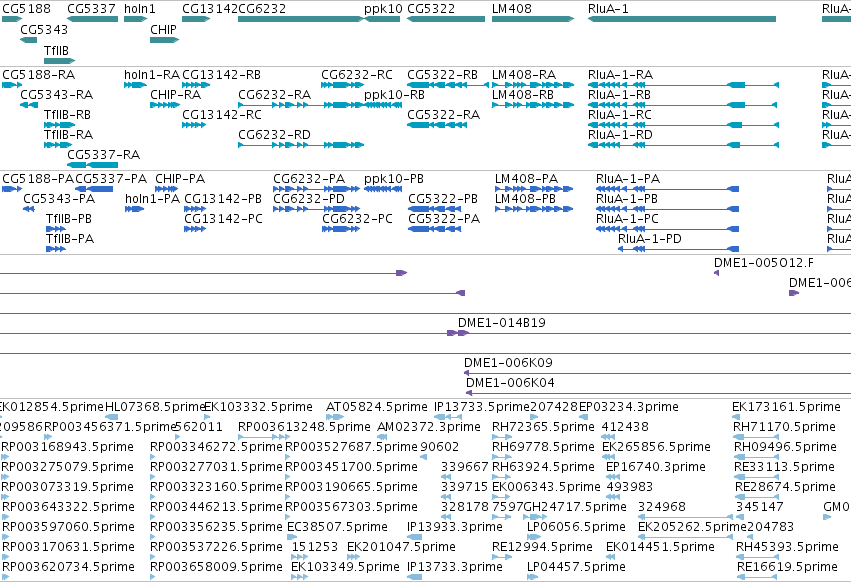Click the LM408-RA transcript label
The image size is (851, 582).
[x=524, y=74]
